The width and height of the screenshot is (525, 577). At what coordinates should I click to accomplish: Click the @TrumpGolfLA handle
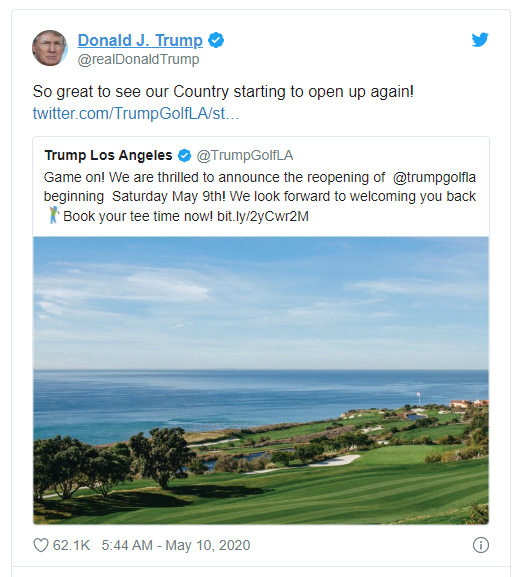[x=245, y=156]
